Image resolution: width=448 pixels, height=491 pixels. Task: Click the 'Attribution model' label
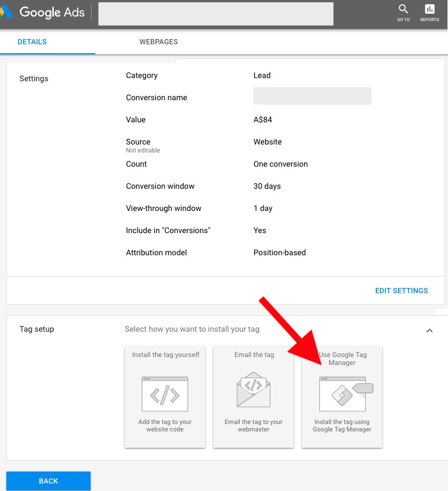[x=157, y=253]
